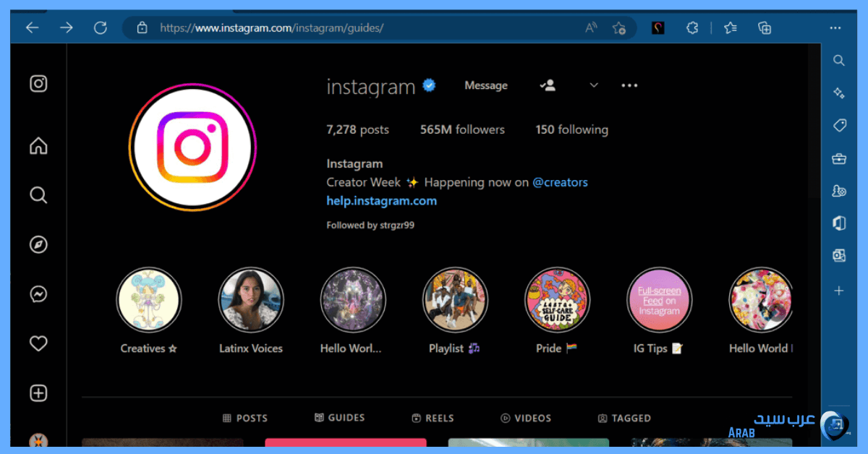Open the Pride story highlight

coord(557,300)
